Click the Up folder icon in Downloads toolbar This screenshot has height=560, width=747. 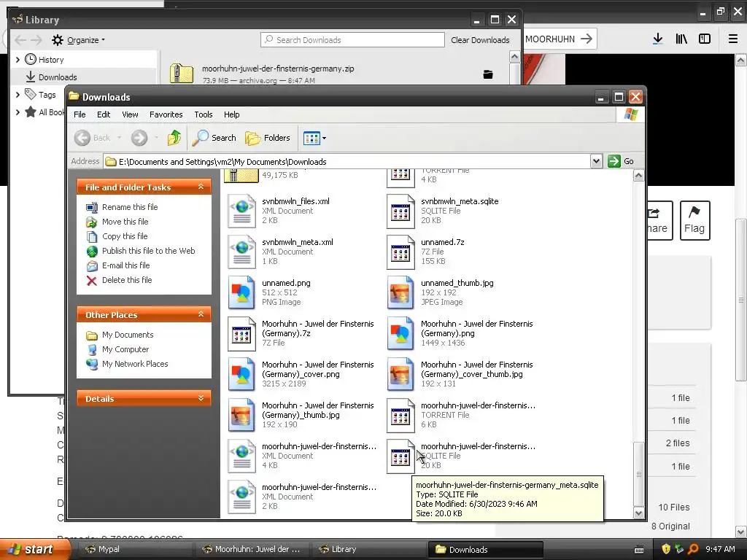(174, 138)
